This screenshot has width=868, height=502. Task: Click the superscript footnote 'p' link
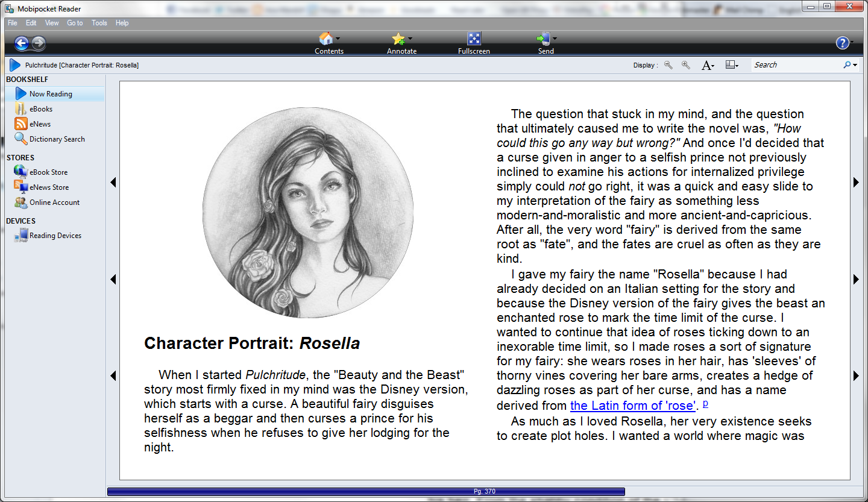[x=706, y=403]
